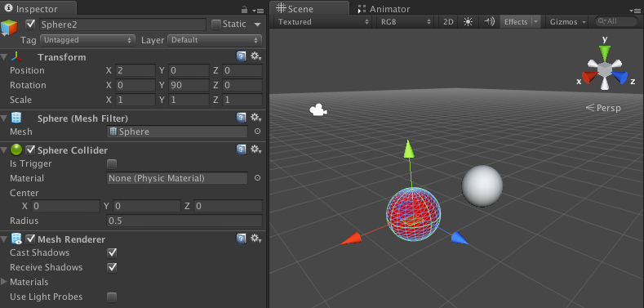Click the object name field Sphere2
644x308 pixels.
click(122, 25)
